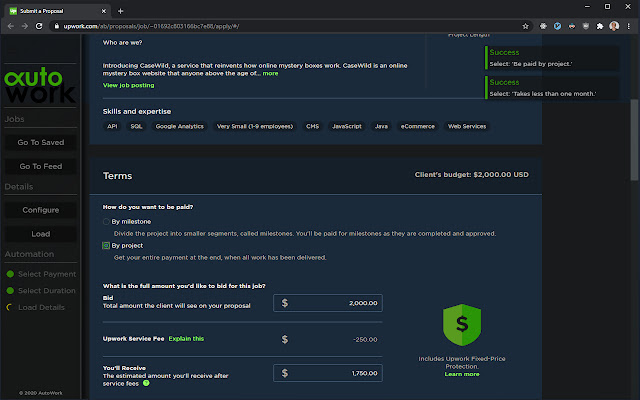Click the AutoWork logo in sidebar
Screen dimensions: 640x400
point(40,85)
